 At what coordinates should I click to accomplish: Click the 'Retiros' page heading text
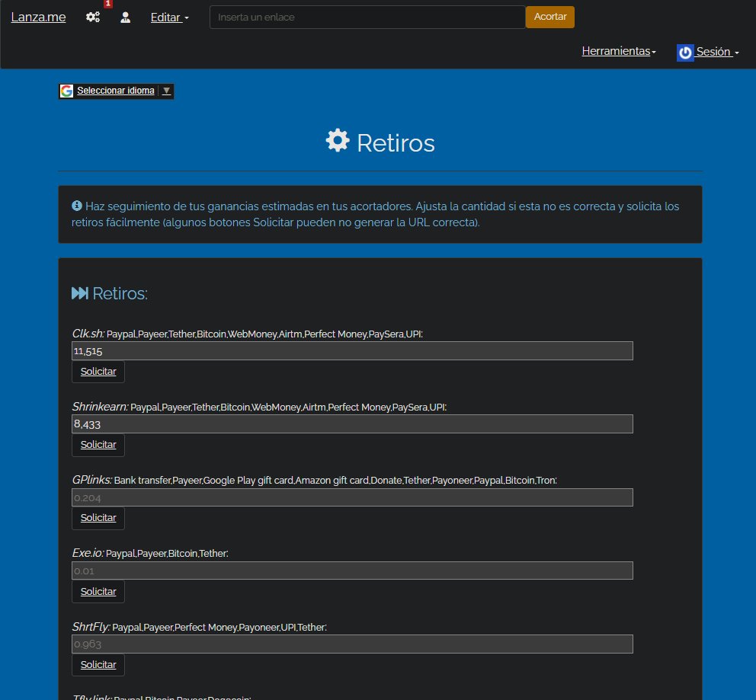tap(396, 143)
